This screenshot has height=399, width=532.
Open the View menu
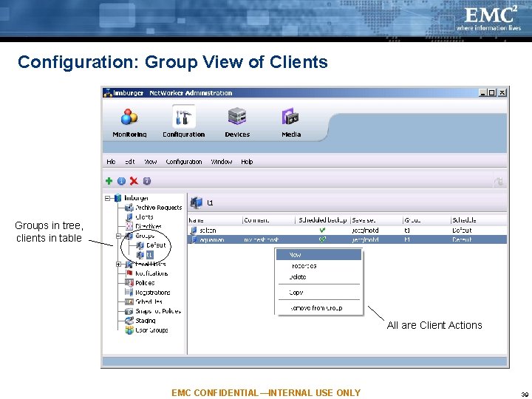click(150, 162)
